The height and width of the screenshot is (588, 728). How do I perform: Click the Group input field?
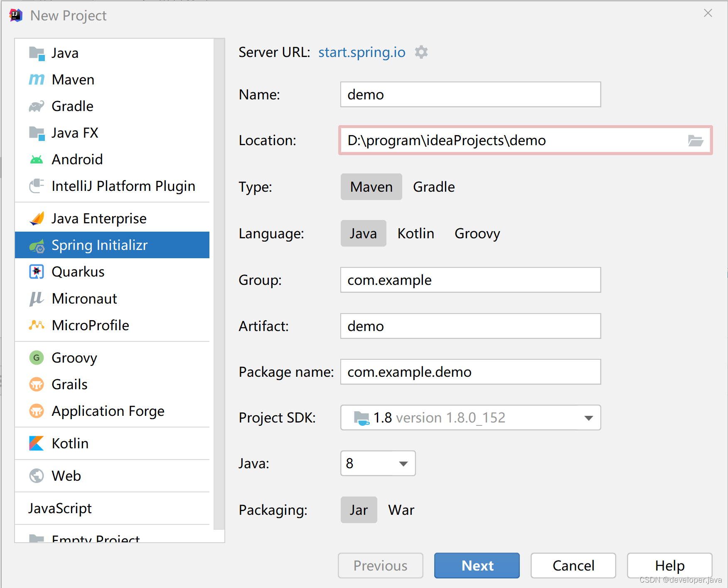click(471, 280)
